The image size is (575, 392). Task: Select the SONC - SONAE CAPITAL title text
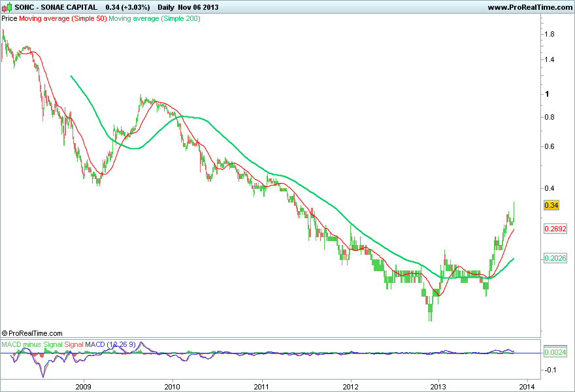[56, 7]
